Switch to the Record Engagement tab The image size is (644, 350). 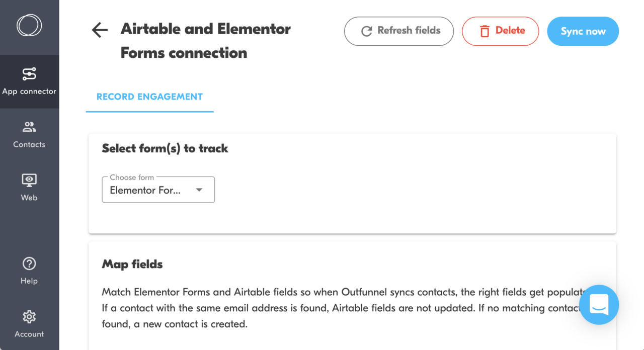pyautogui.click(x=149, y=96)
